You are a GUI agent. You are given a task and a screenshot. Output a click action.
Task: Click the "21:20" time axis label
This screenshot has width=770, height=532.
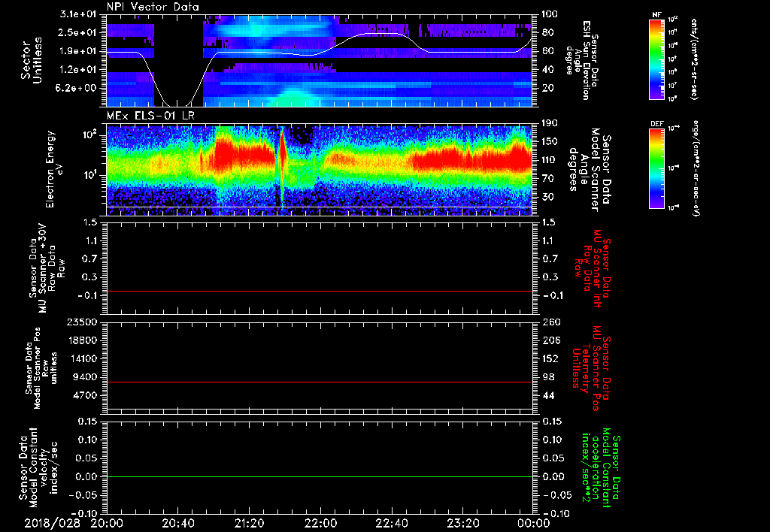coord(250,523)
